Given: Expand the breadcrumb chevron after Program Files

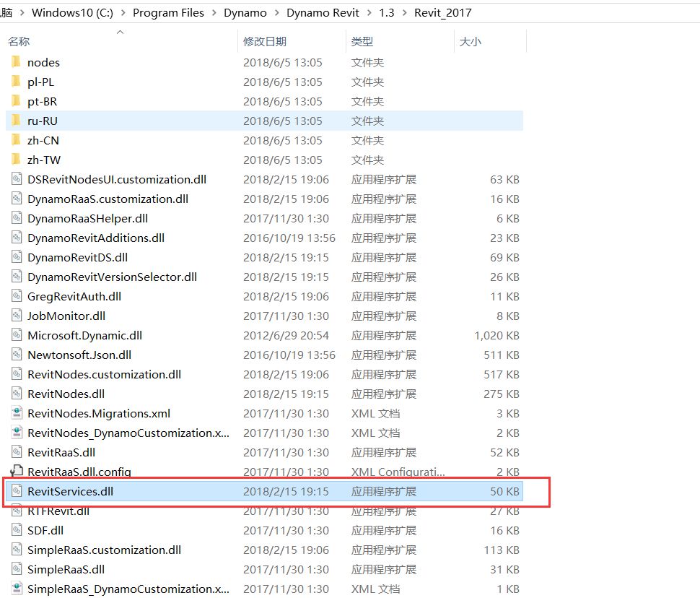Looking at the screenshot, I should (214, 13).
